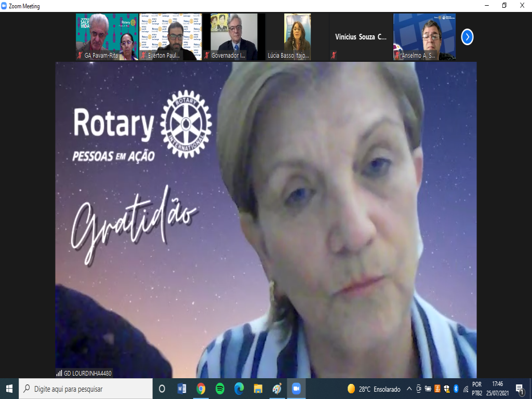Select the GA Pavam-Rita video thumbnail
The height and width of the screenshot is (399, 532).
tap(107, 37)
